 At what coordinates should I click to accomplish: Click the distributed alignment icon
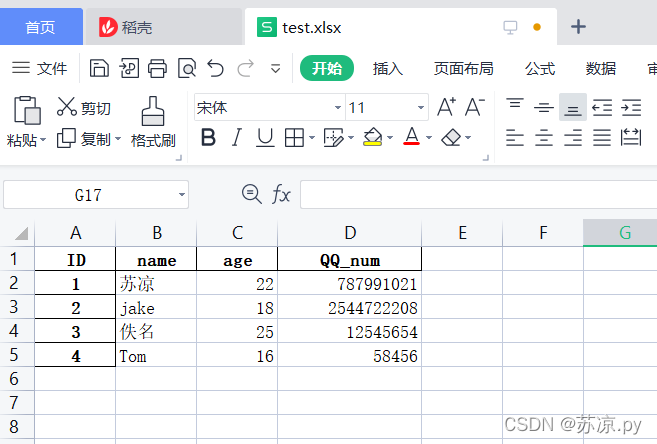click(x=631, y=137)
